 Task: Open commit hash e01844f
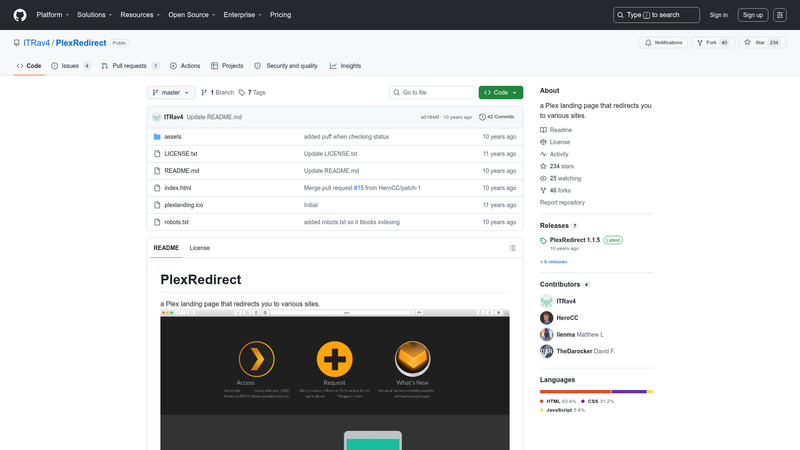click(x=430, y=117)
